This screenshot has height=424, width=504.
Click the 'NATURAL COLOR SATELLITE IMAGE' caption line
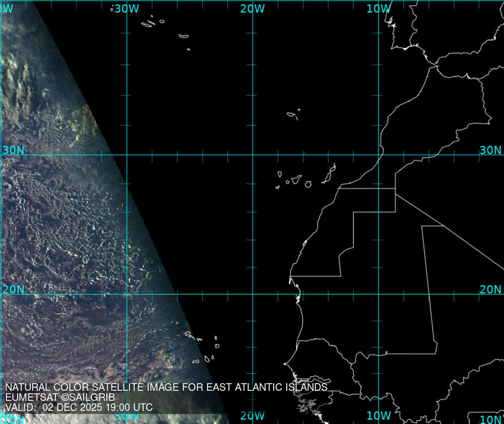pyautogui.click(x=166, y=387)
